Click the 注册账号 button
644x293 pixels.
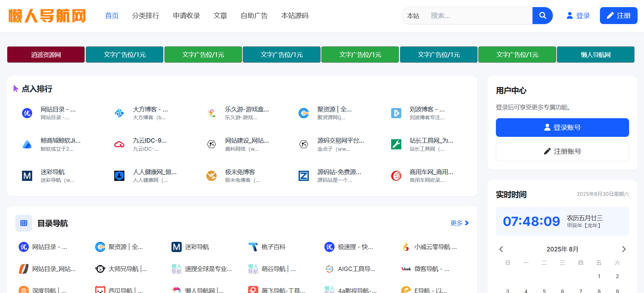[562, 151]
